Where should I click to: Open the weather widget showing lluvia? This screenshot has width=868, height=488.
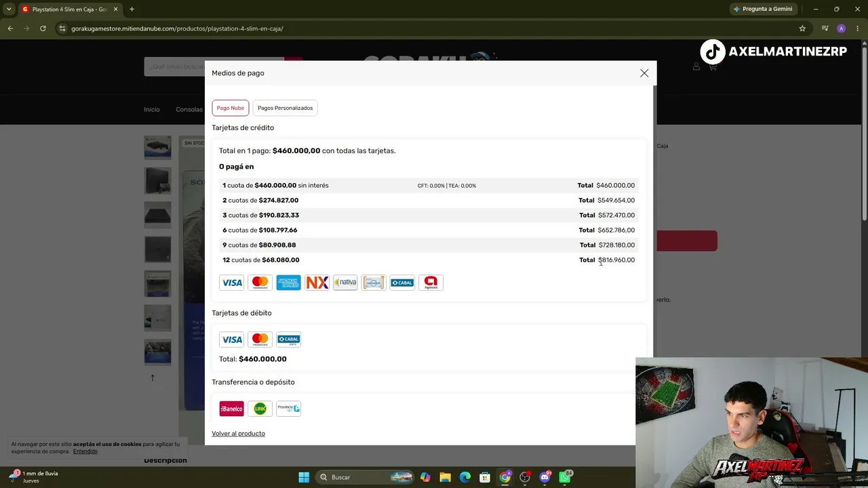point(34,477)
